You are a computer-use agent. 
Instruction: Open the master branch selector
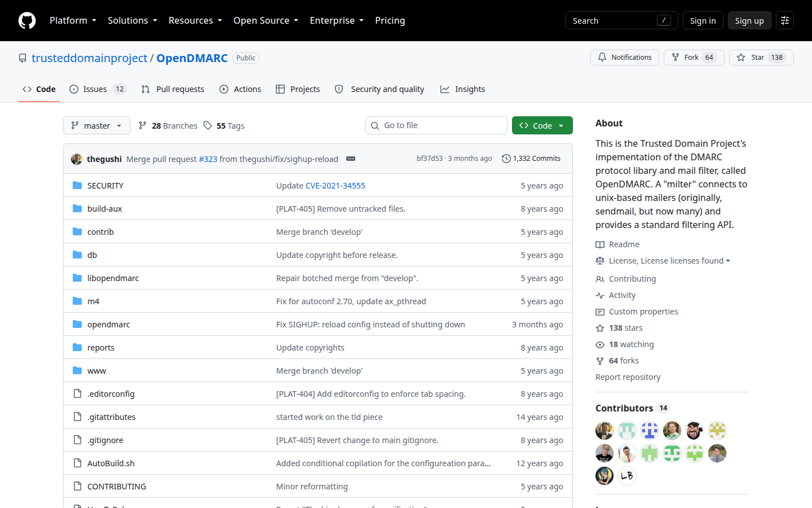click(97, 125)
